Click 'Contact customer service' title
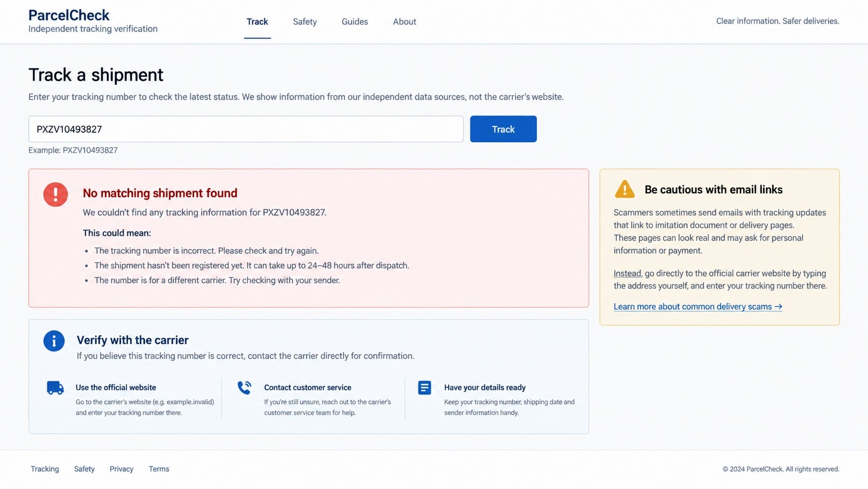The width and height of the screenshot is (868, 489). tap(308, 388)
